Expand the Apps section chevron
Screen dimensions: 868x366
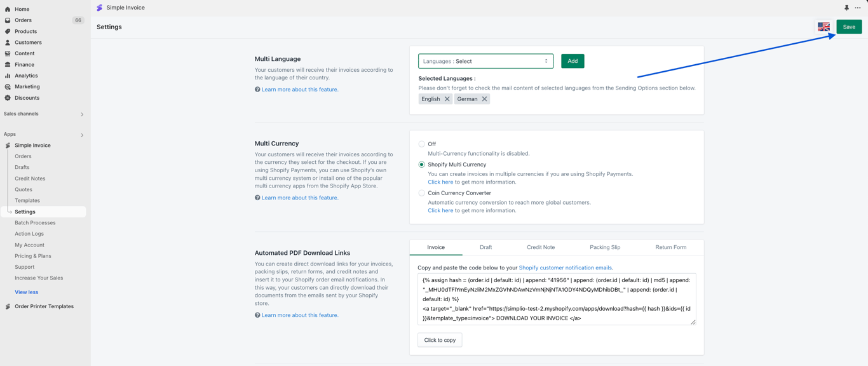click(82, 135)
